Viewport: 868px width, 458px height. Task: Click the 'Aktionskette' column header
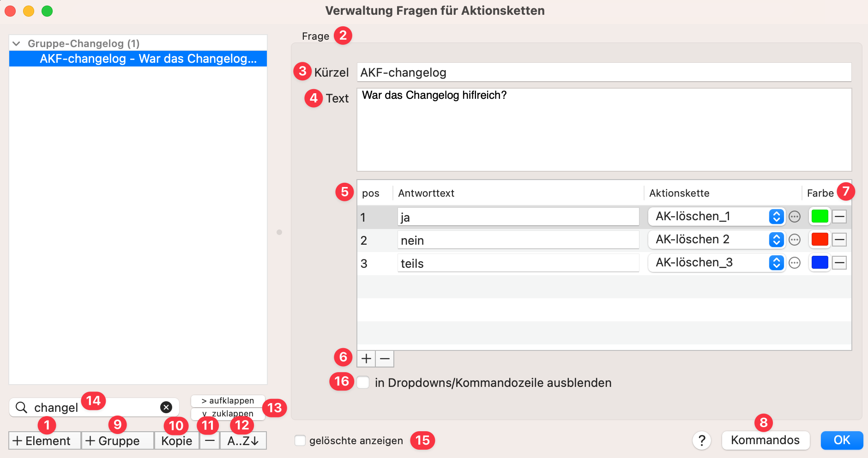pyautogui.click(x=679, y=193)
